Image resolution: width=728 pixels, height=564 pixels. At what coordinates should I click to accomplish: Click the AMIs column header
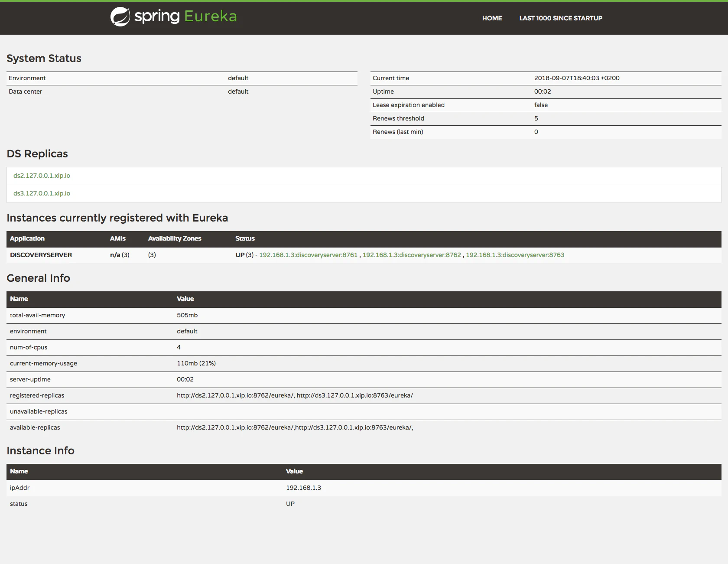tap(117, 238)
